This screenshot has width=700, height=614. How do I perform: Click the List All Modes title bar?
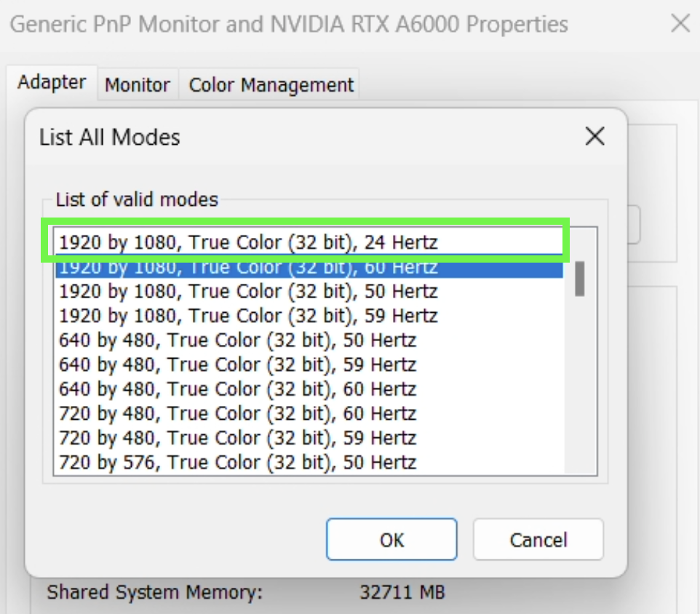pyautogui.click(x=291, y=137)
